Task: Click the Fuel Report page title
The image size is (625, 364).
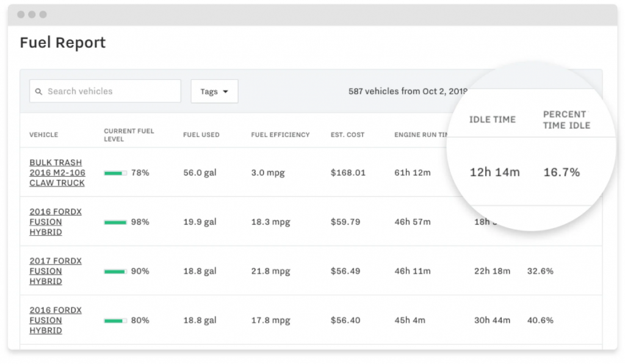Action: (x=62, y=43)
